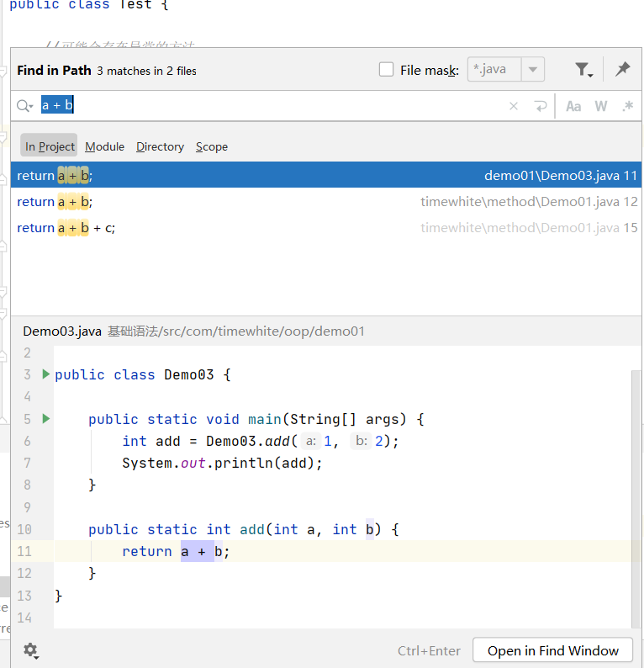The height and width of the screenshot is (668, 644).
Task: Enable the File mask checkbox
Action: pyautogui.click(x=387, y=70)
